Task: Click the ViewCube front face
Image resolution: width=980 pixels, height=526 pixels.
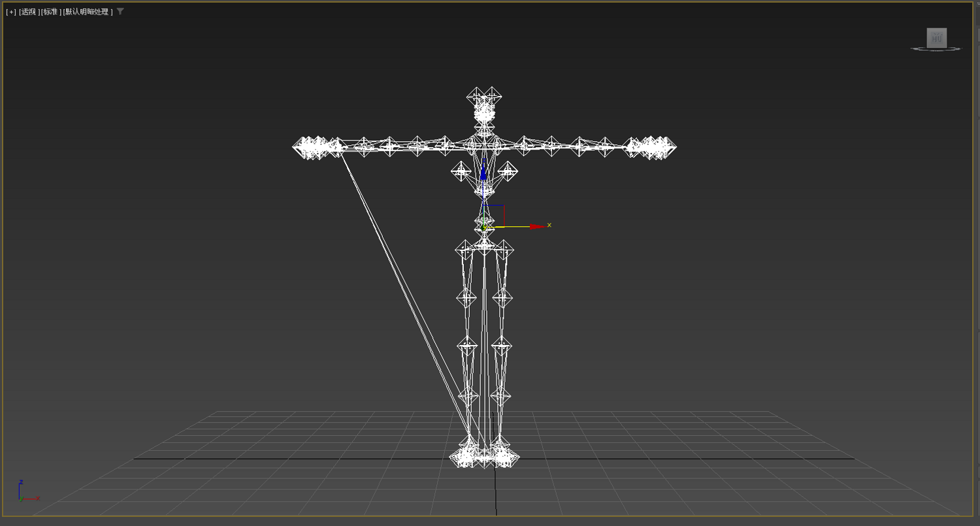Action: [937, 38]
